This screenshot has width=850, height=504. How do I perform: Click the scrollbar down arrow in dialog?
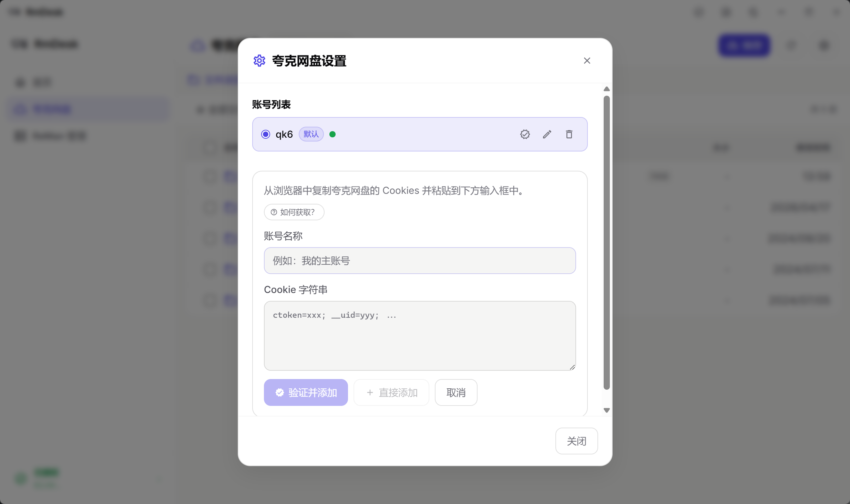[607, 410]
